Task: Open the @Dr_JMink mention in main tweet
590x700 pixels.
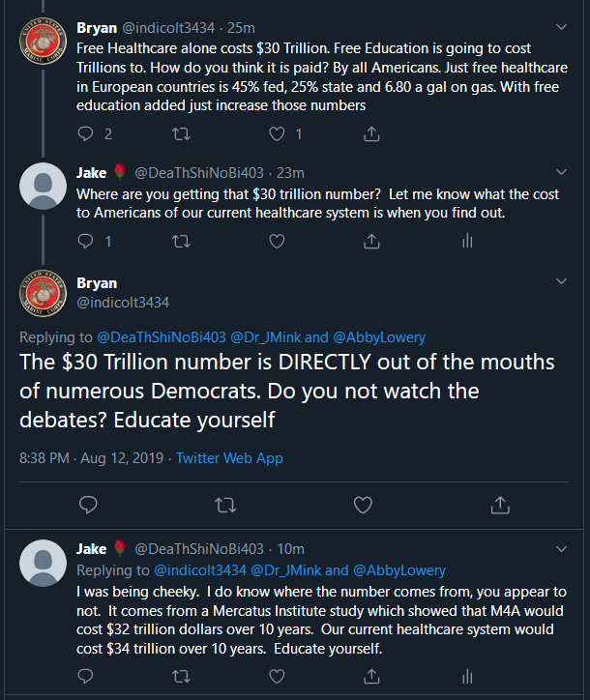Action: pos(277,337)
